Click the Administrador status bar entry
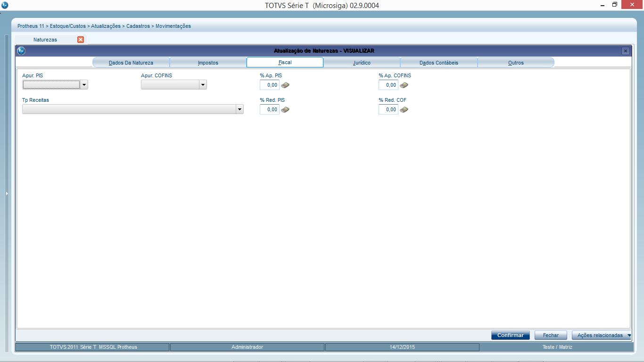 [x=247, y=347]
